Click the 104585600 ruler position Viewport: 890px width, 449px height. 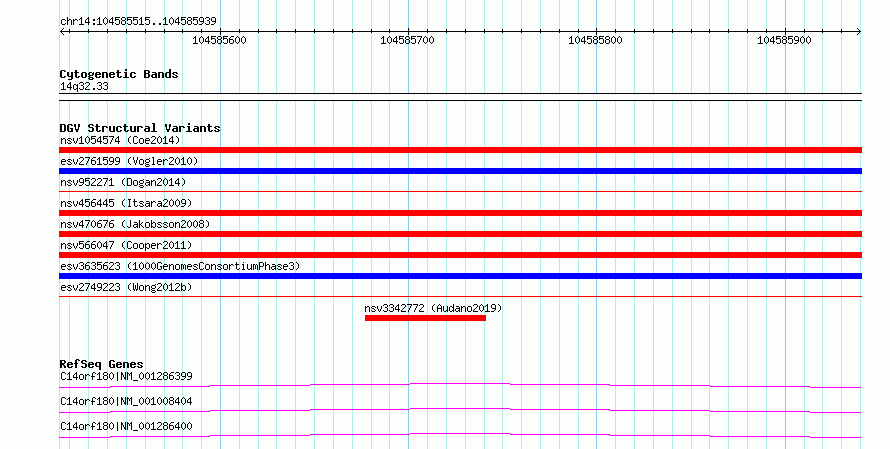(x=220, y=40)
